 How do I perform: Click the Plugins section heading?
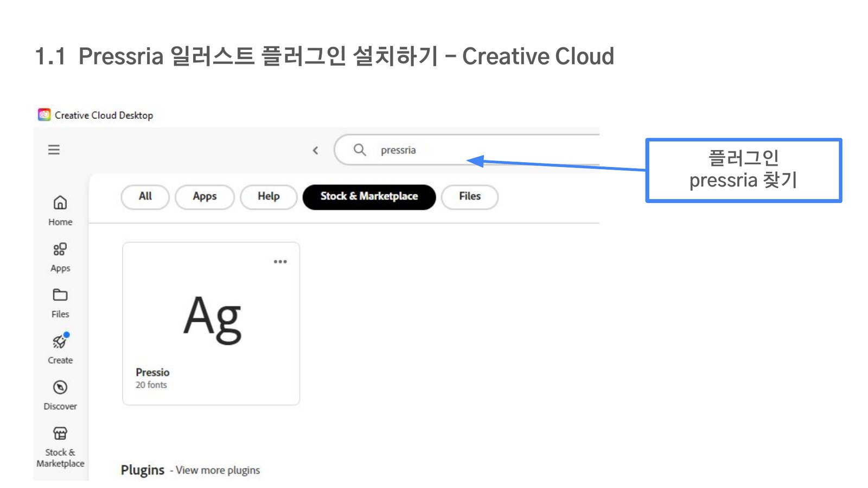pyautogui.click(x=143, y=470)
